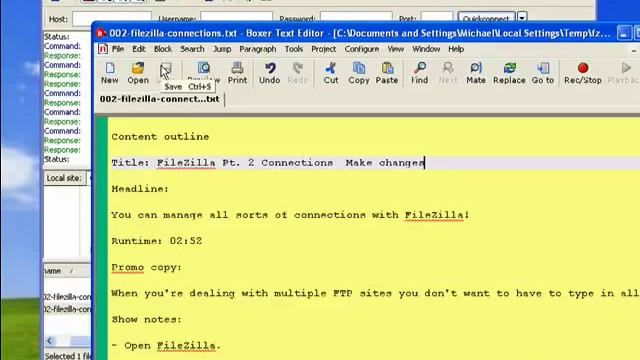Select the 002-filezilla-connect...txt document tab
Viewport: 640px width, 360px height.
point(160,99)
